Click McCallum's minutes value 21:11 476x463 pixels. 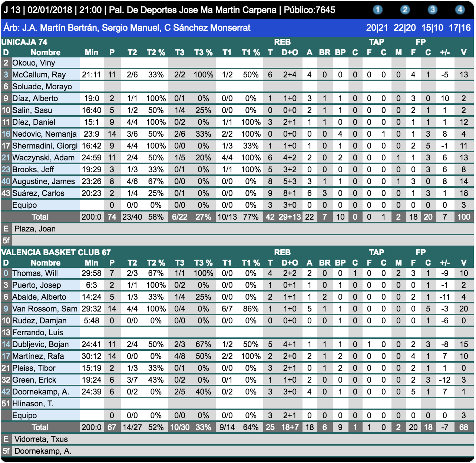92,75
